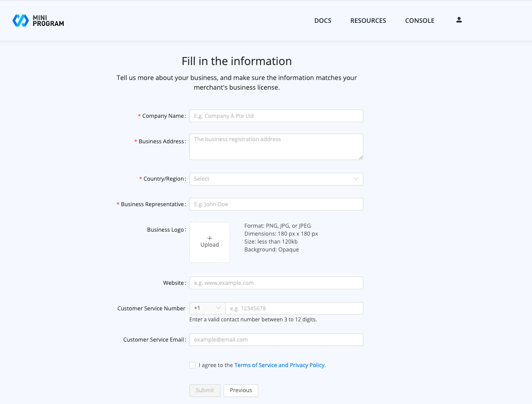The width and height of the screenshot is (532, 404).
Task: Select RESOURCES in the top navigation
Action: 368,20
